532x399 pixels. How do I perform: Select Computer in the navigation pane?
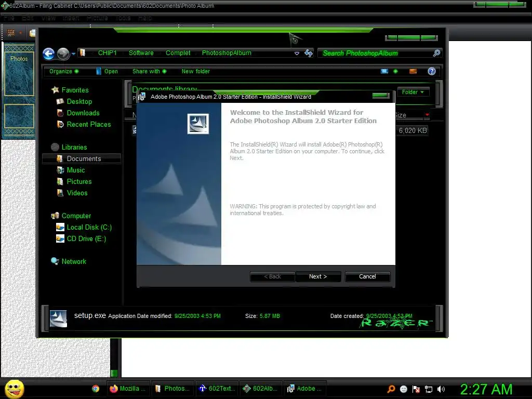pos(76,216)
